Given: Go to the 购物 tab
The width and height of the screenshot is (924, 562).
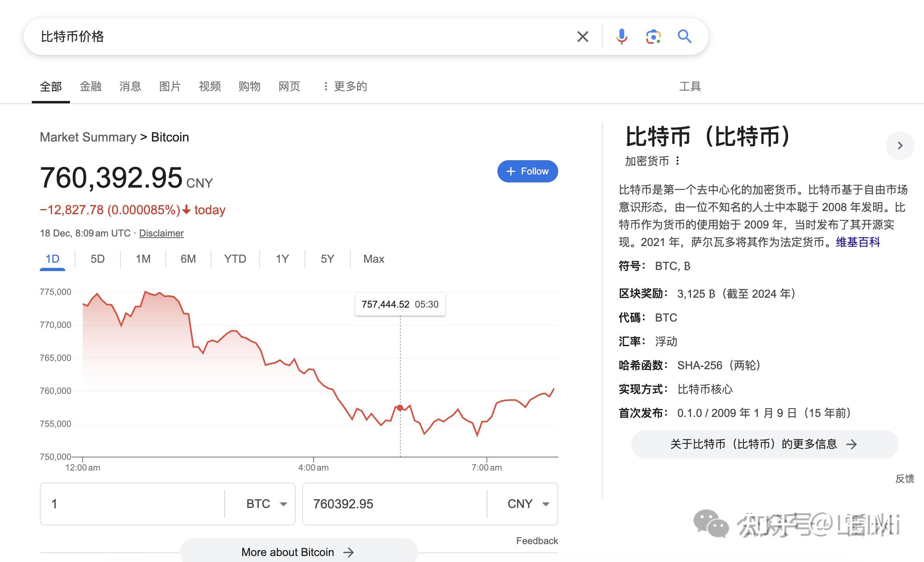Looking at the screenshot, I should (250, 86).
